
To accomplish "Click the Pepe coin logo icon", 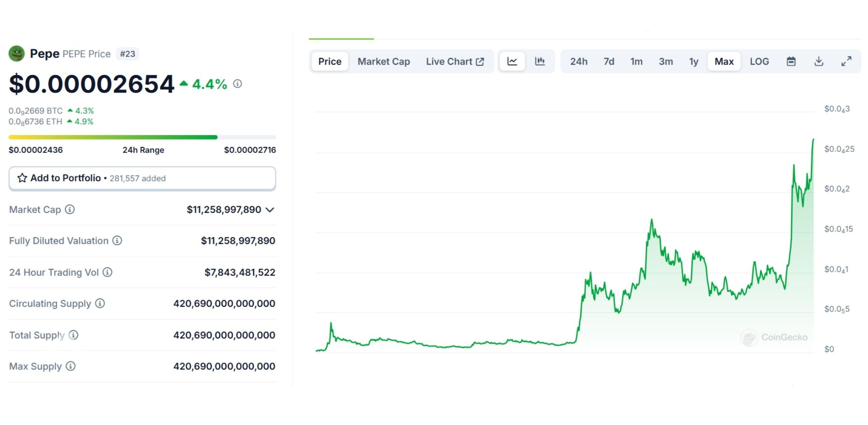I will tap(17, 53).
